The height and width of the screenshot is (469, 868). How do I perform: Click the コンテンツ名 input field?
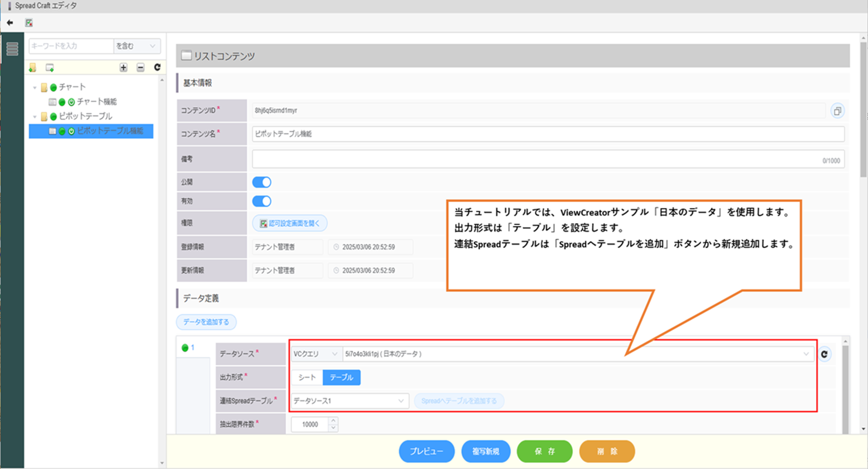[x=547, y=134]
